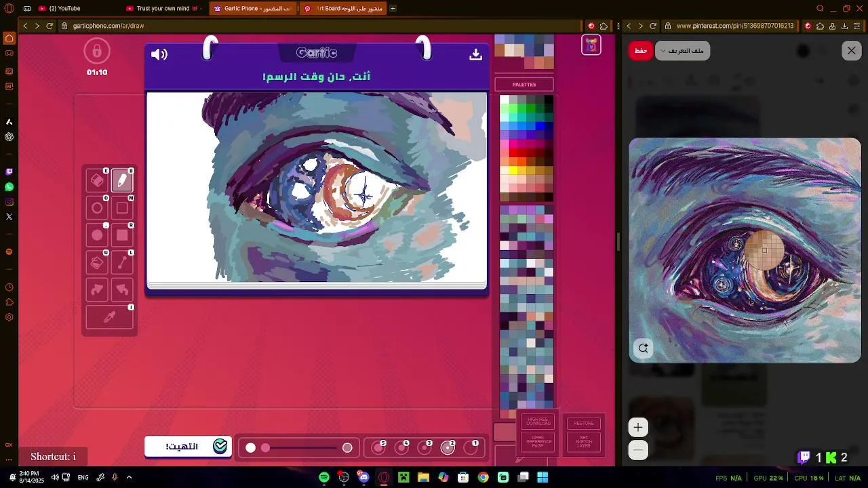Click SET SKETCH LAYER button

(x=584, y=442)
